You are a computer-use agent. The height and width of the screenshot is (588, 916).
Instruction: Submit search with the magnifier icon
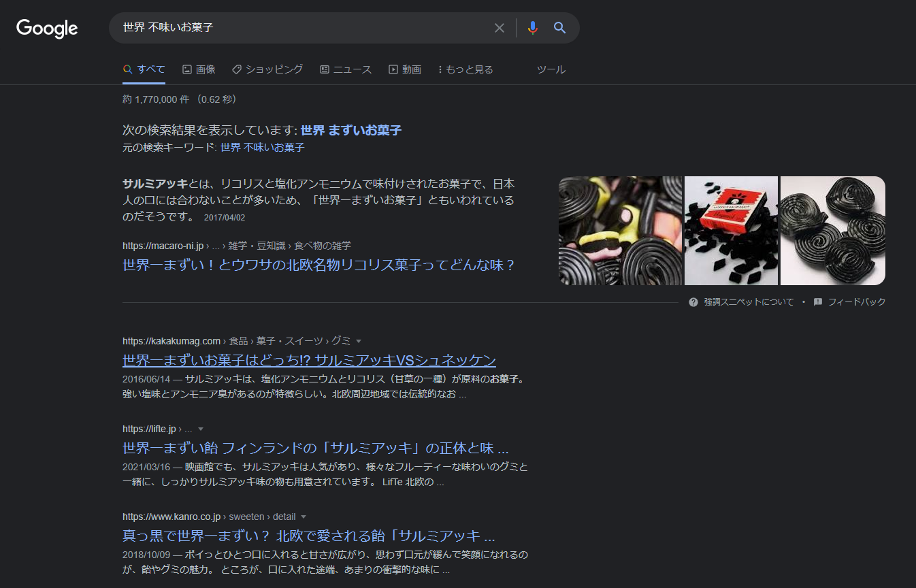point(559,28)
